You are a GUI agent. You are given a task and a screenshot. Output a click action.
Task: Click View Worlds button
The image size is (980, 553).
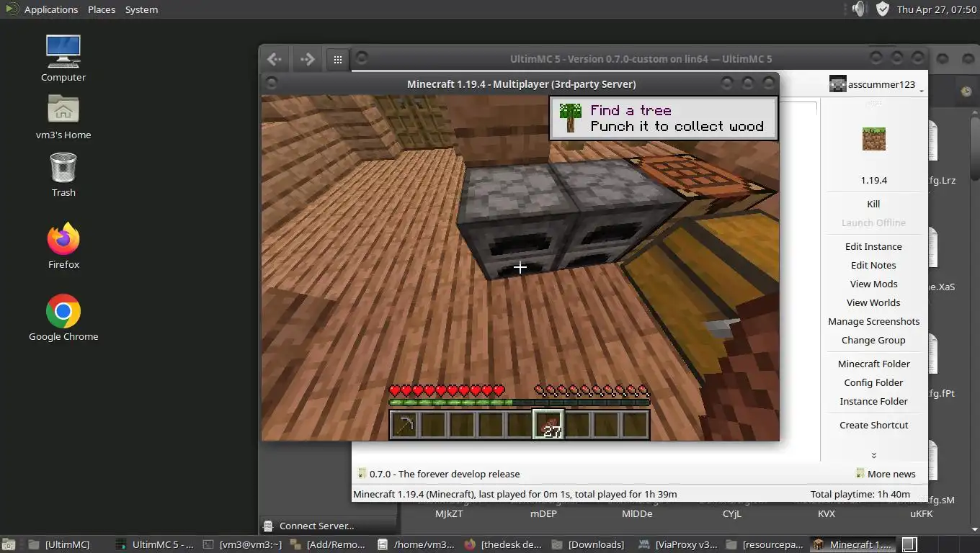click(873, 302)
